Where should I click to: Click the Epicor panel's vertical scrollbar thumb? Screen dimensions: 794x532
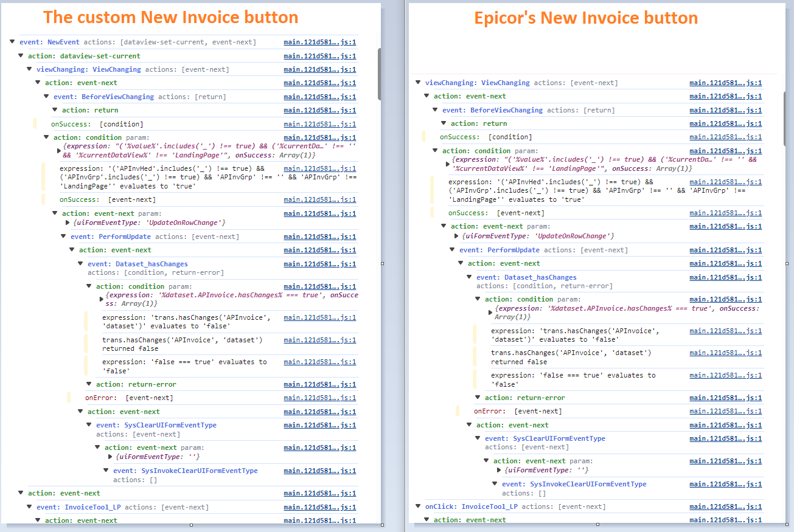pyautogui.click(x=785, y=119)
